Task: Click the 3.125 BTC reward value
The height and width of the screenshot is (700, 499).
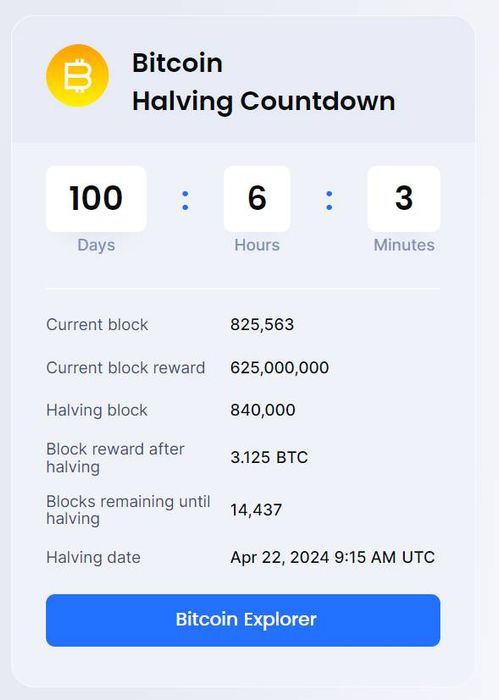Action: pos(269,458)
